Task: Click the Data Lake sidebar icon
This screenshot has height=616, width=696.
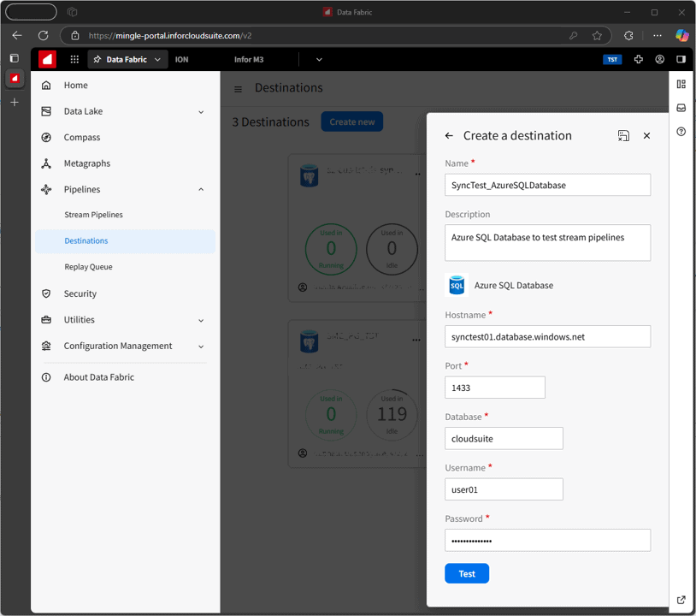Action: click(46, 111)
